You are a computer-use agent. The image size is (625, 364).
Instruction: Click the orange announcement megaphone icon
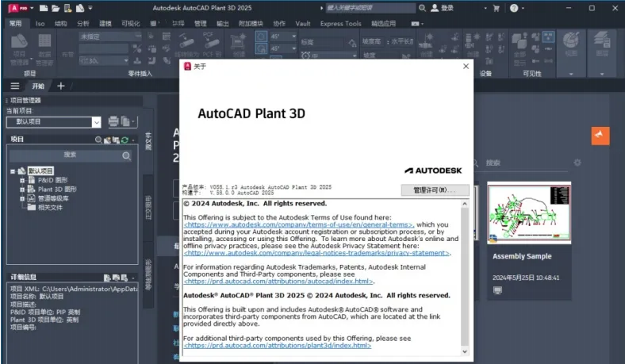click(600, 136)
